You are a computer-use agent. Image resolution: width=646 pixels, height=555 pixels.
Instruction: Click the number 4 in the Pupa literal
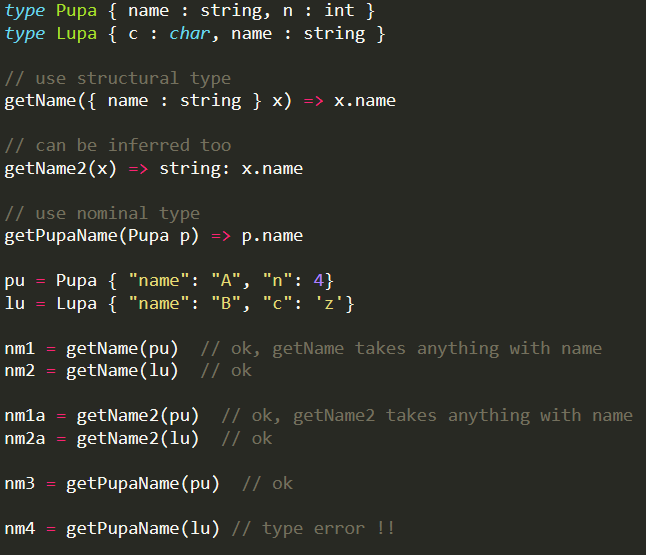pyautogui.click(x=318, y=281)
